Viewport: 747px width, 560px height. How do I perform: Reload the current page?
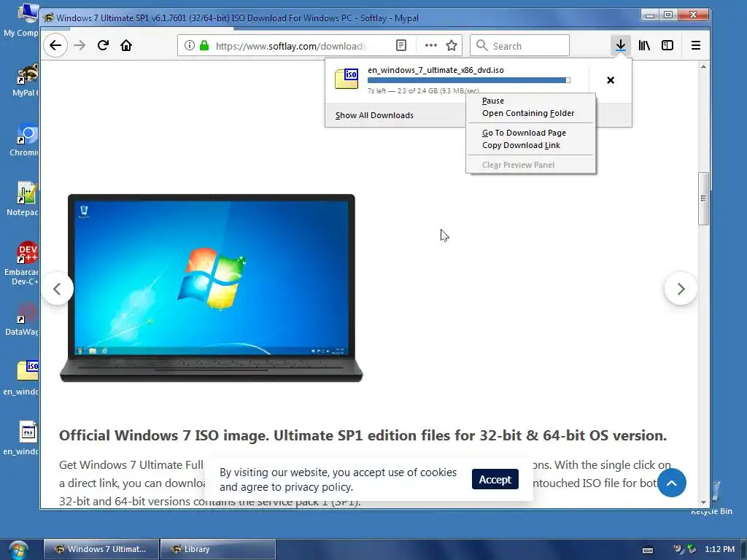tap(103, 46)
